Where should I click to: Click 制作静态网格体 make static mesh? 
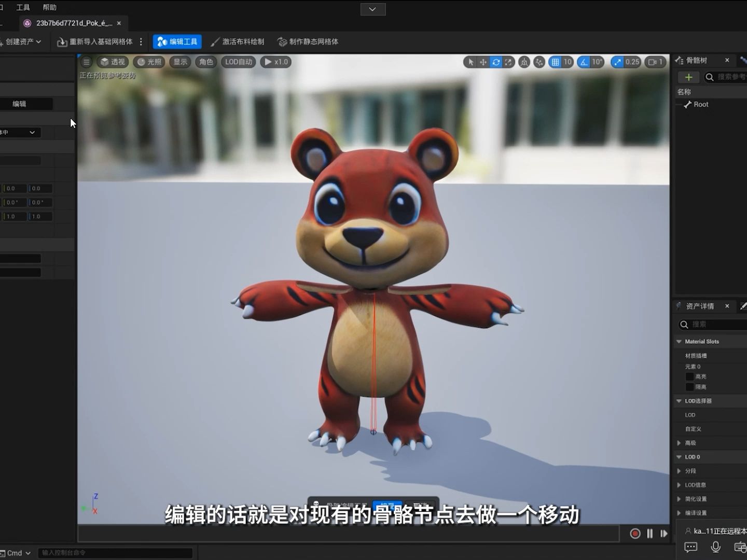click(308, 41)
